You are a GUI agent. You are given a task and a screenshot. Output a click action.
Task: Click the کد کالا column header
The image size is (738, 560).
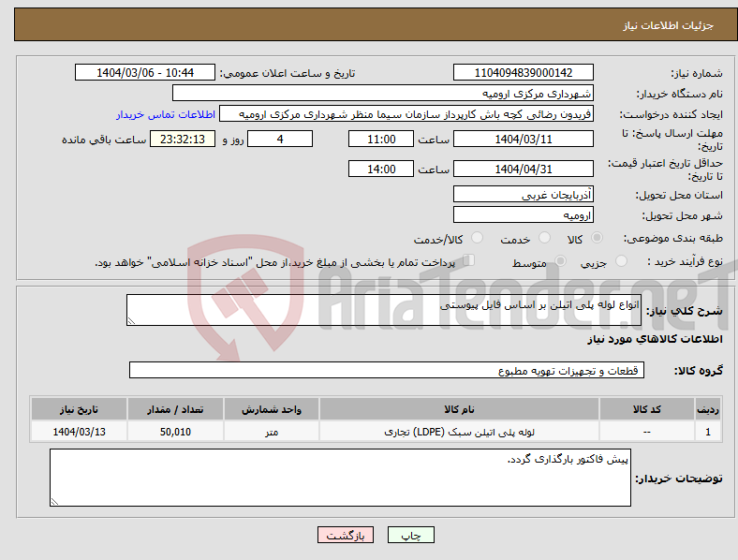[x=647, y=409]
